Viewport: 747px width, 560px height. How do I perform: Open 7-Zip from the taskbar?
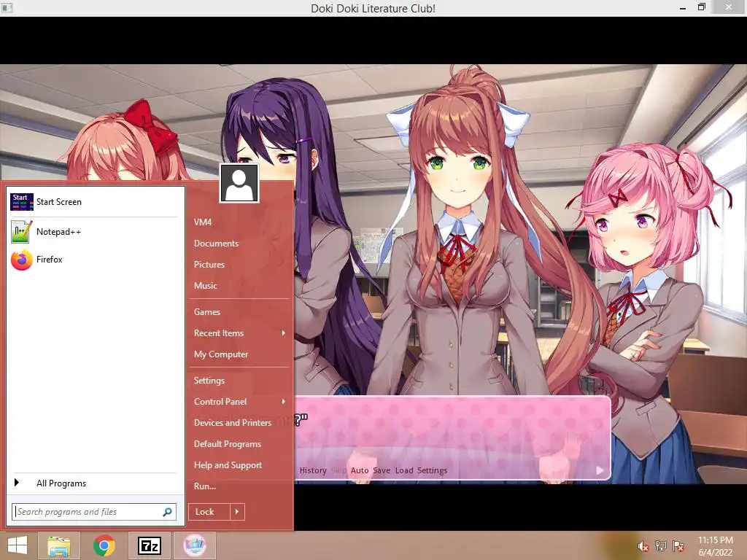149,545
